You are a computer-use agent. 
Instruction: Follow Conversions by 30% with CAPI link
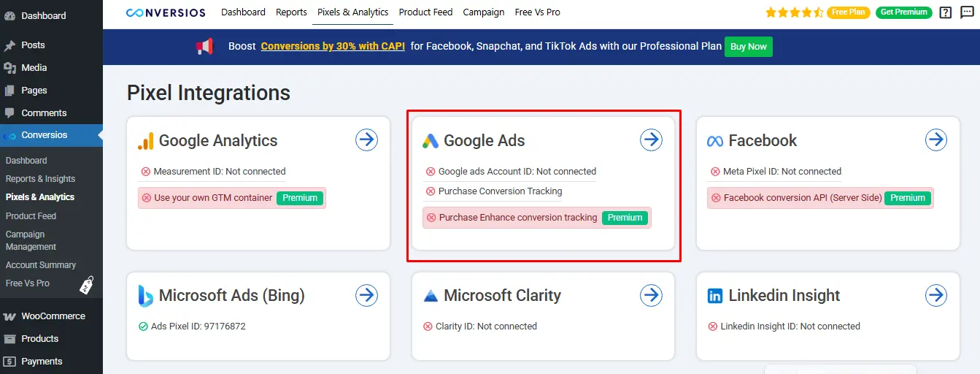333,46
